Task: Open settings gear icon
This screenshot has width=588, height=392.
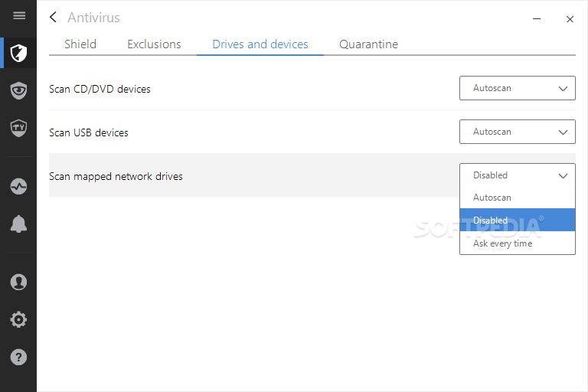Action: pos(18,319)
